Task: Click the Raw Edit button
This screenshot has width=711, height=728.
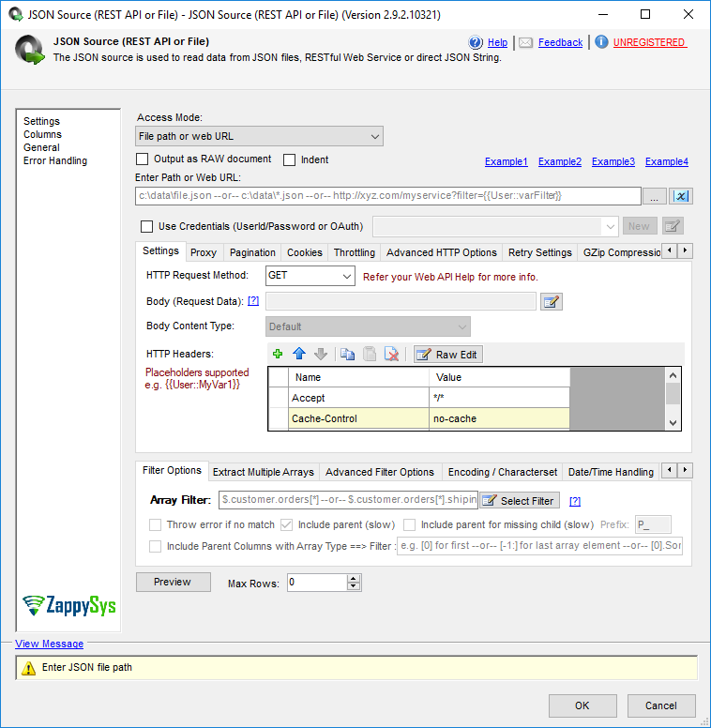Action: 448,355
